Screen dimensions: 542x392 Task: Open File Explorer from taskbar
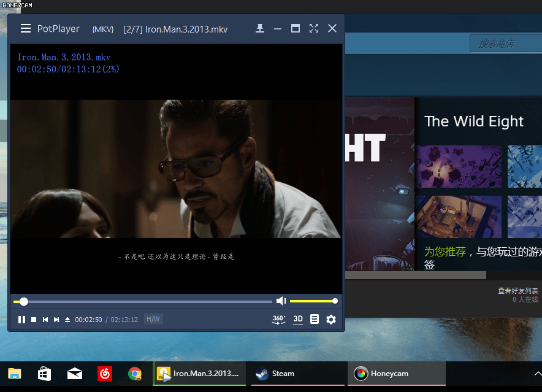[15, 374]
